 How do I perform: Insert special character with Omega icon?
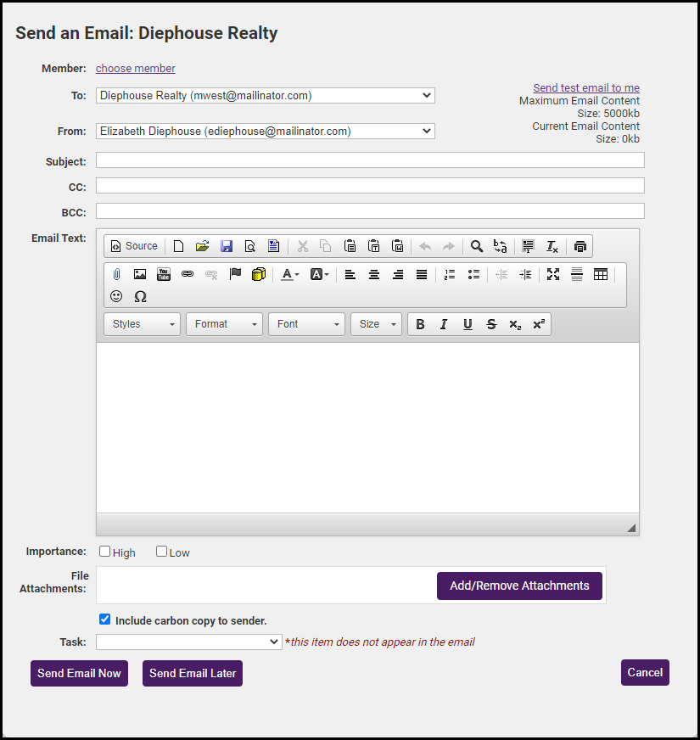pyautogui.click(x=141, y=296)
